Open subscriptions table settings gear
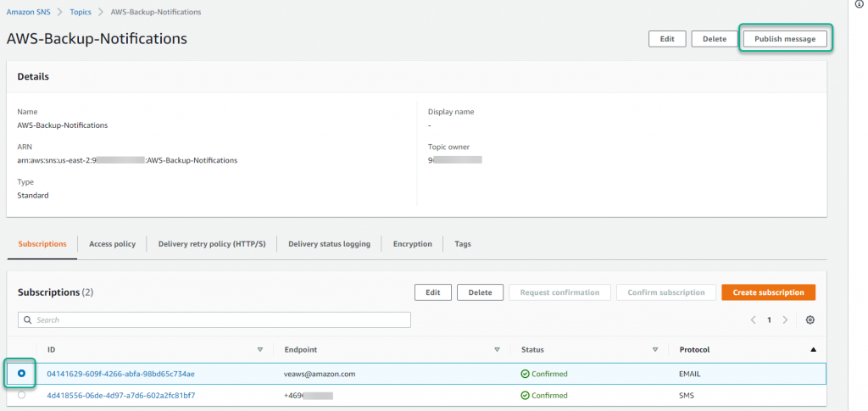Viewport: 868px width, 411px height. point(810,319)
